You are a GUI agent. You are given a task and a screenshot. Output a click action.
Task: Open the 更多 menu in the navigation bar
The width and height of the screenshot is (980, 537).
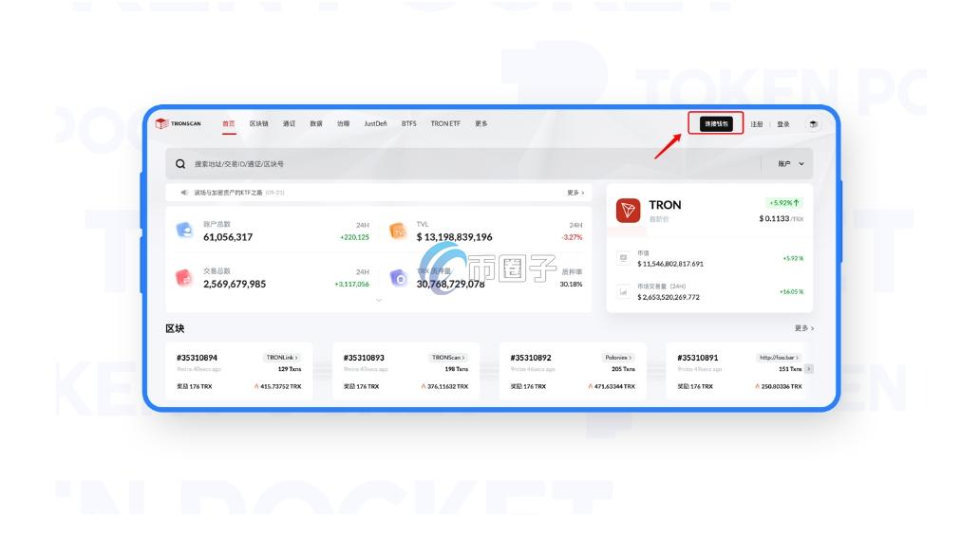pos(481,123)
